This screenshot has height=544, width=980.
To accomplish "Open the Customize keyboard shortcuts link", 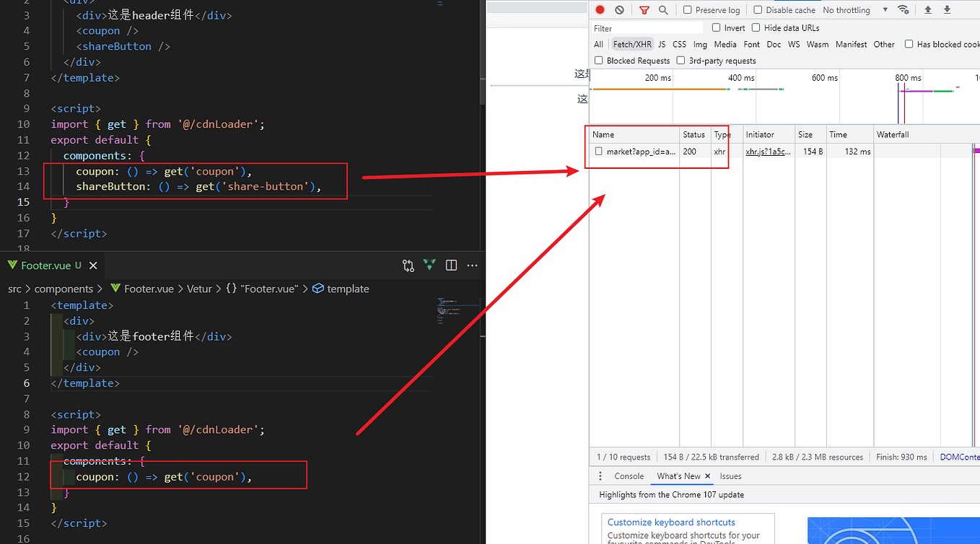I will 671,522.
